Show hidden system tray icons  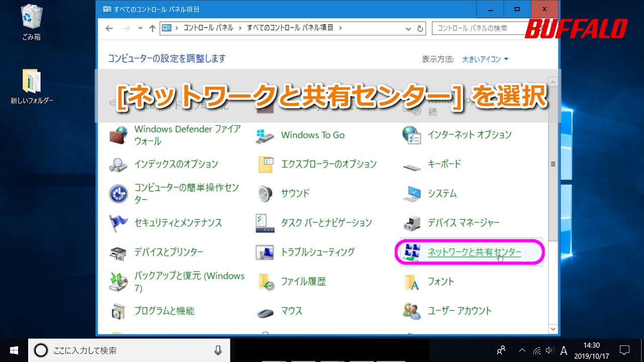coord(522,350)
